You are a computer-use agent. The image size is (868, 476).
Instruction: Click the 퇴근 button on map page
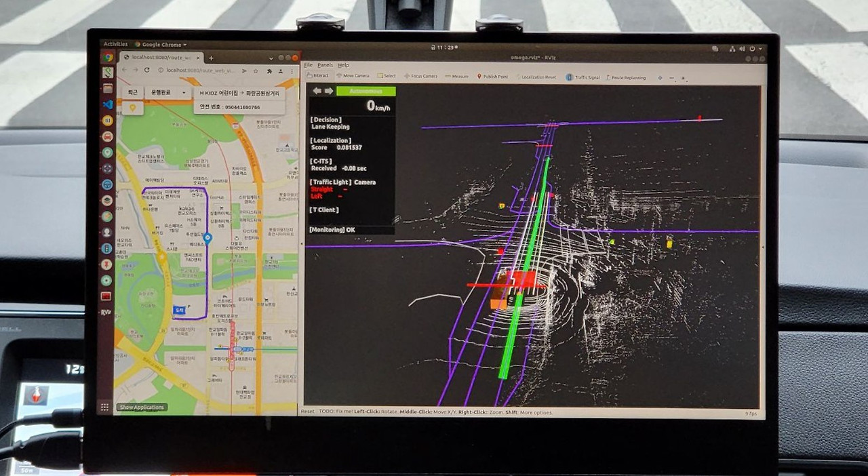pos(133,92)
